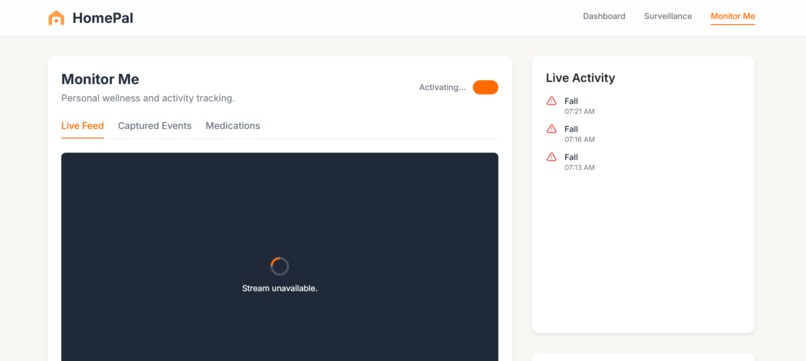Image resolution: width=806 pixels, height=361 pixels.
Task: Click the Live Activity heading
Action: coord(580,78)
